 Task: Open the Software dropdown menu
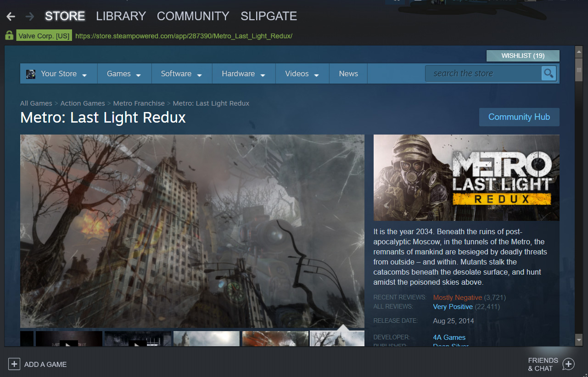[181, 73]
